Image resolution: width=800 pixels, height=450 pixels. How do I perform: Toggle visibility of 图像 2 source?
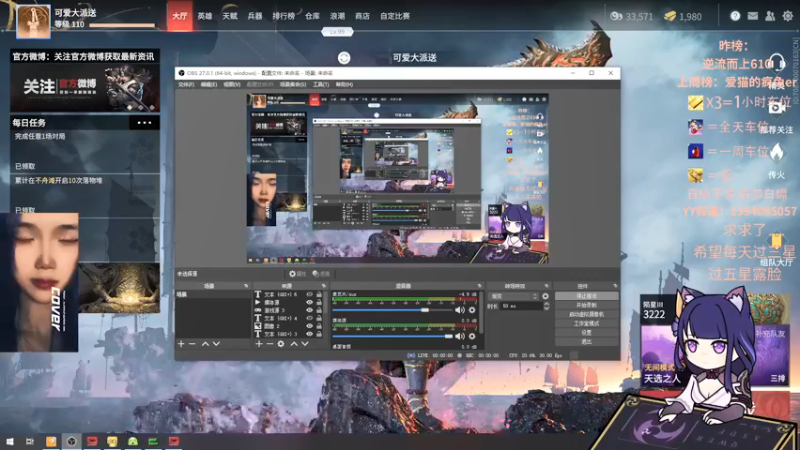(309, 326)
